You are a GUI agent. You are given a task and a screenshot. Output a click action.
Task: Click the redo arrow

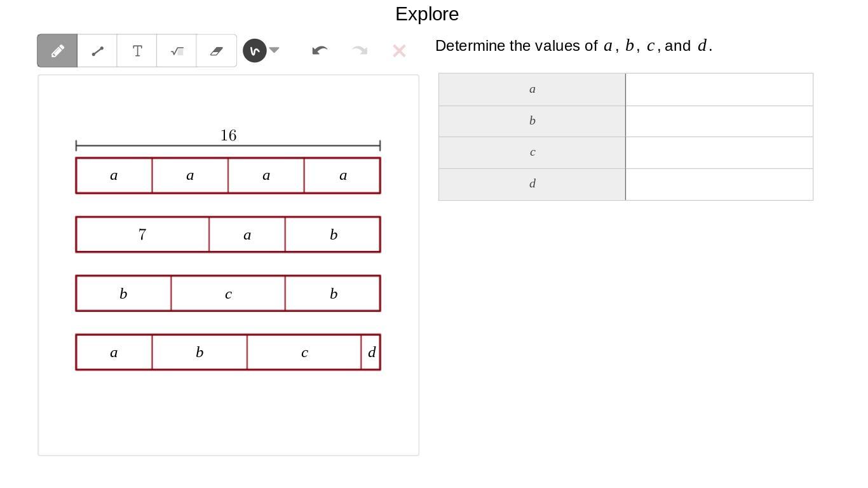tap(360, 51)
